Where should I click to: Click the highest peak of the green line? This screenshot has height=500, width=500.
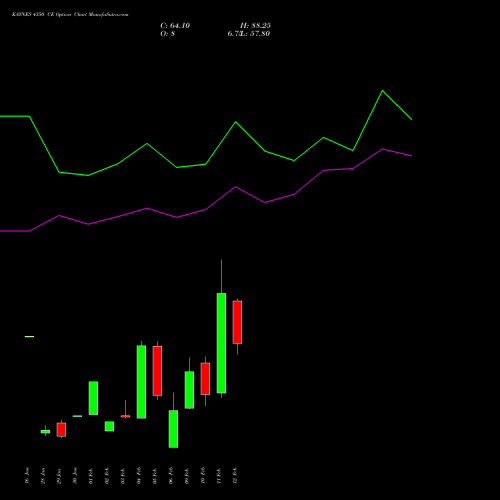(382, 91)
